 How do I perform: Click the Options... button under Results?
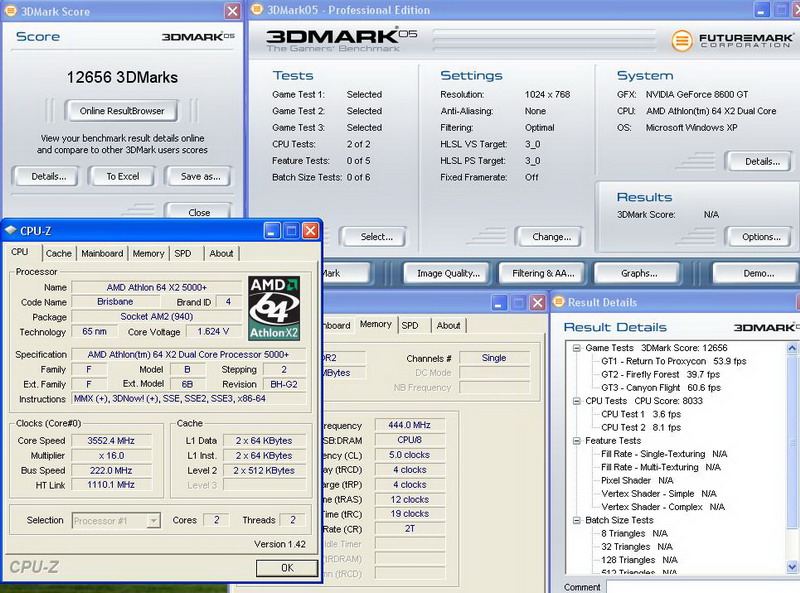click(x=761, y=237)
